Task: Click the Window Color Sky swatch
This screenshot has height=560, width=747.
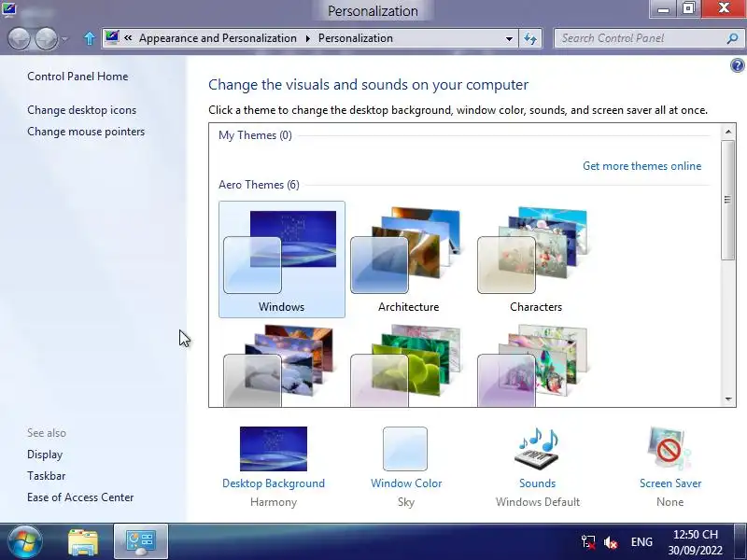Action: 405,449
